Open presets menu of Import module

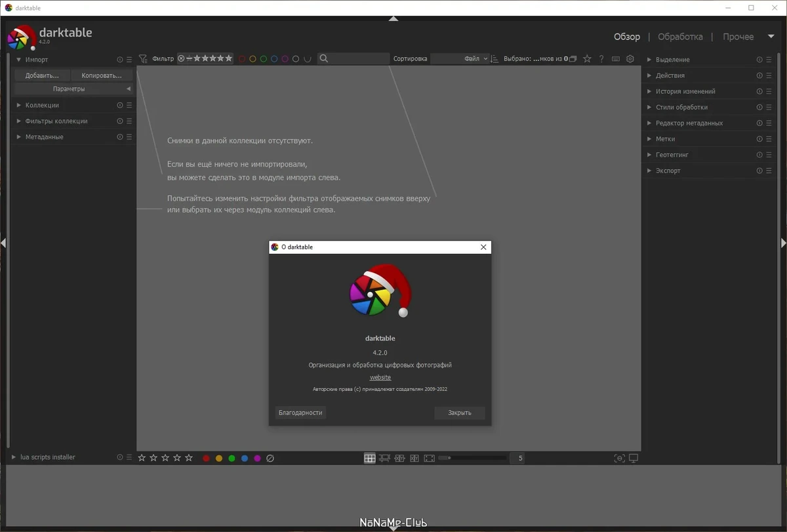(129, 60)
